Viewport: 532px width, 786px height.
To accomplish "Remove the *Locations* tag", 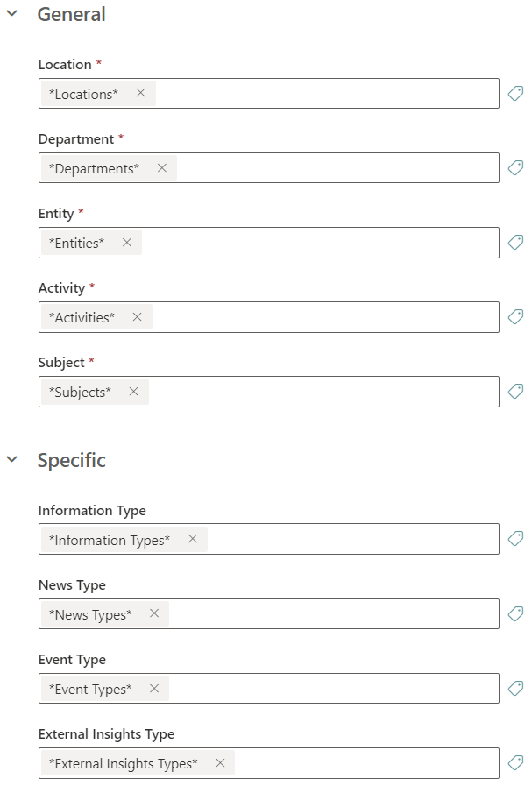I will tap(141, 93).
